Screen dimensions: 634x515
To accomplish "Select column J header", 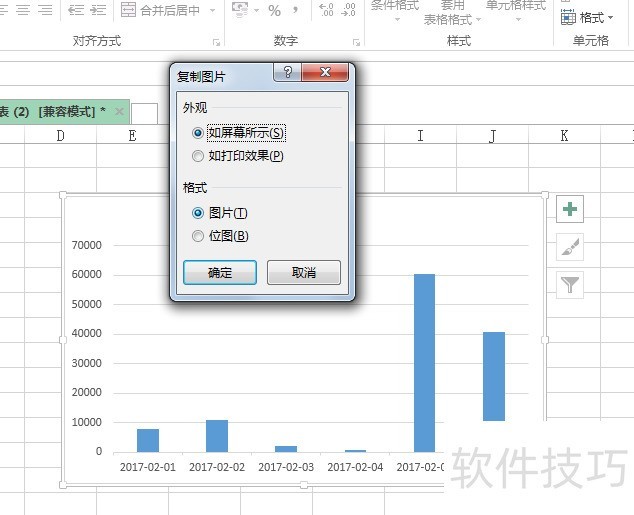I will [492, 136].
